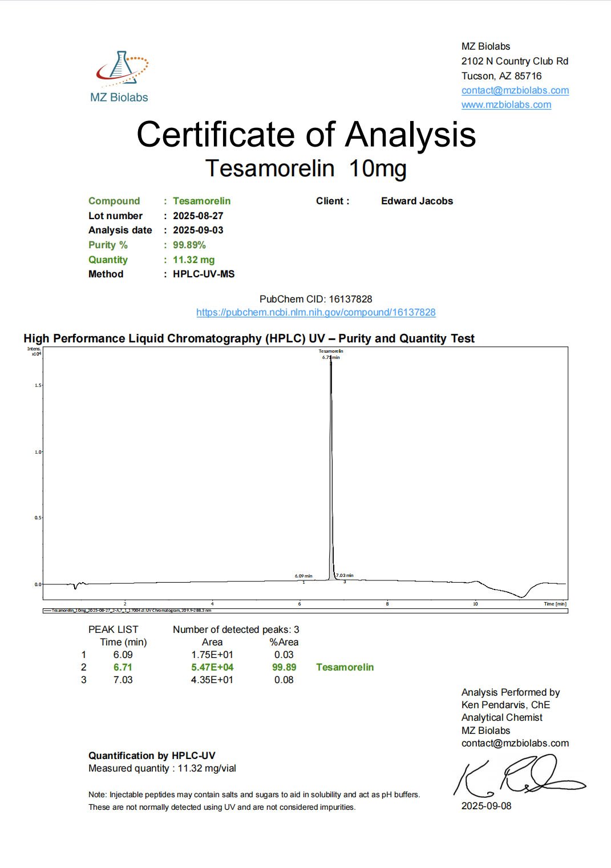Click the Ken Pendarvis handwritten signature
The height and width of the screenshot is (868, 611).
(x=516, y=776)
